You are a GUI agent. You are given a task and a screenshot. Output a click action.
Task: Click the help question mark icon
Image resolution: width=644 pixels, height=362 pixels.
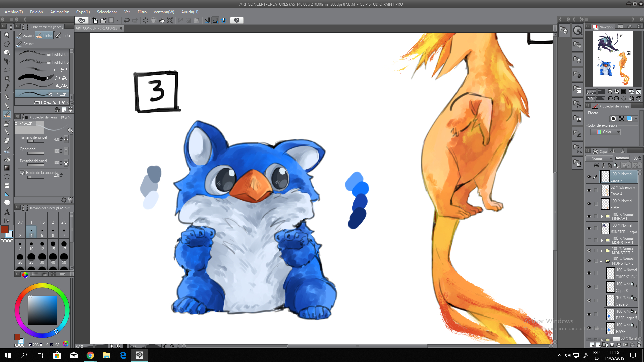coord(237,20)
